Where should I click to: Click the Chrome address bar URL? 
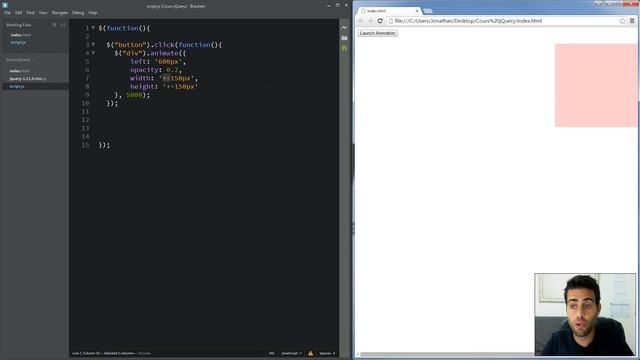[x=468, y=21]
